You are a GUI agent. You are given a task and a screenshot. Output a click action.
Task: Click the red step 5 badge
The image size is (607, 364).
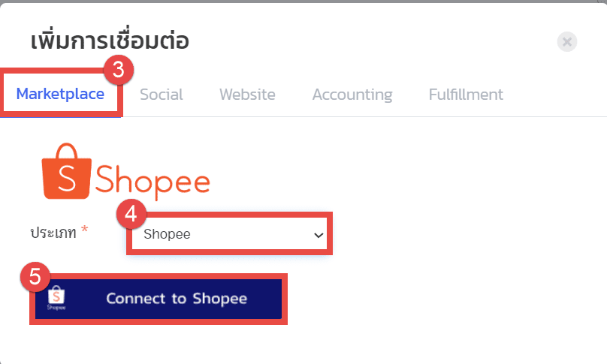(x=35, y=277)
